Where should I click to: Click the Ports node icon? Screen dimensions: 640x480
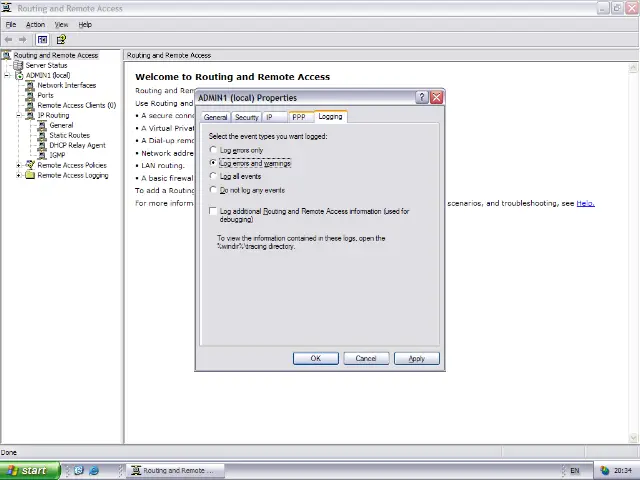coord(30,96)
